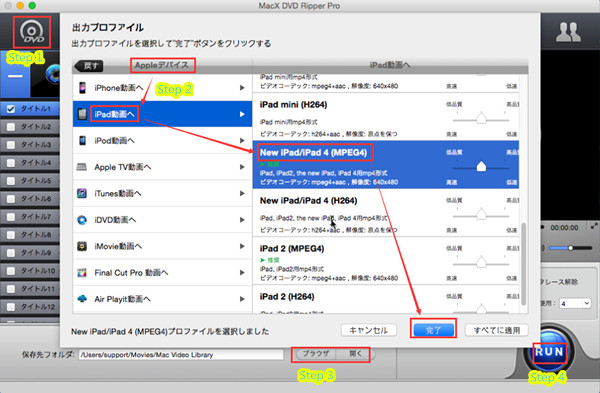The image size is (600, 393).
Task: Expand iDVD動画へ submenu arrow
Action: pyautogui.click(x=242, y=220)
